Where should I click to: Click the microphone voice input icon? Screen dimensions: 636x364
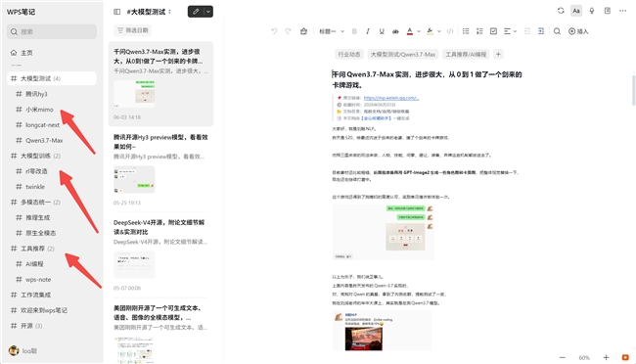coord(592,11)
